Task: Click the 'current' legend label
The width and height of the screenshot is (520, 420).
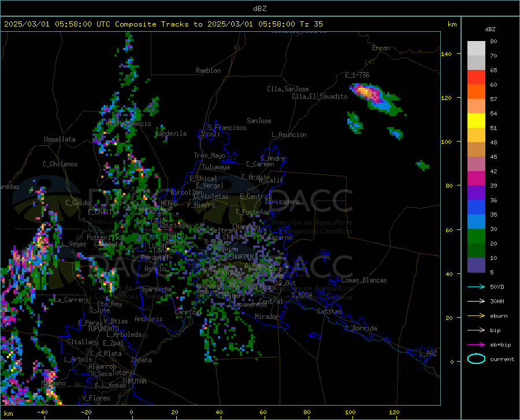Action: pyautogui.click(x=502, y=359)
